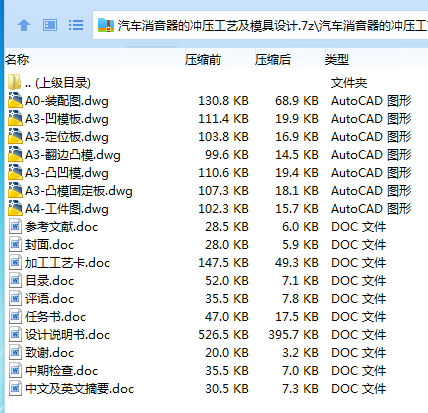Click the Word icon of 目录.doc
The image size is (428, 413).
click(x=15, y=280)
